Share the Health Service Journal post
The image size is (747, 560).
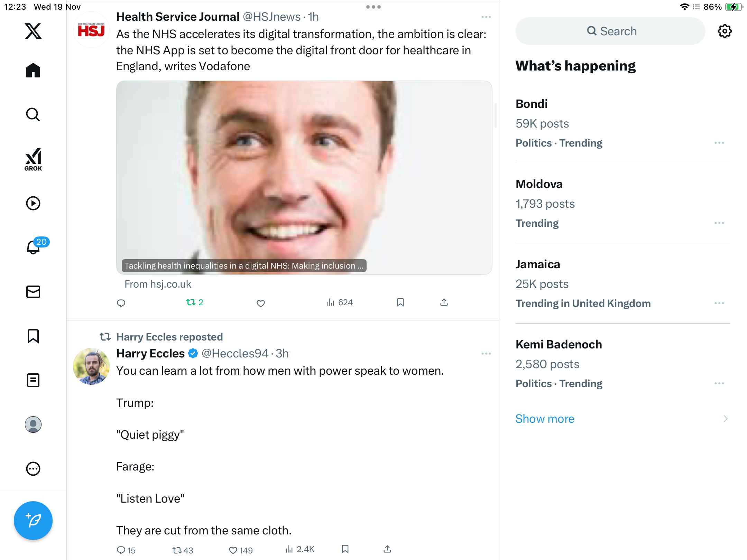coord(444,302)
